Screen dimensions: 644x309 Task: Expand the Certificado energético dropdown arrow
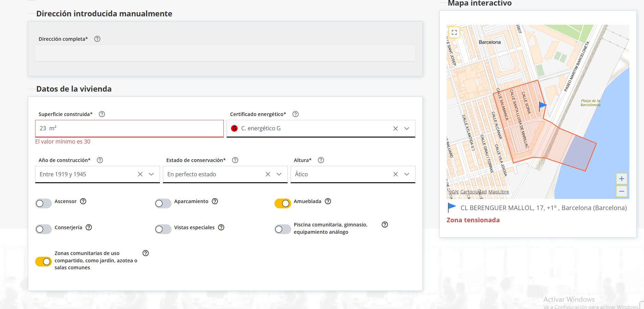(x=407, y=129)
